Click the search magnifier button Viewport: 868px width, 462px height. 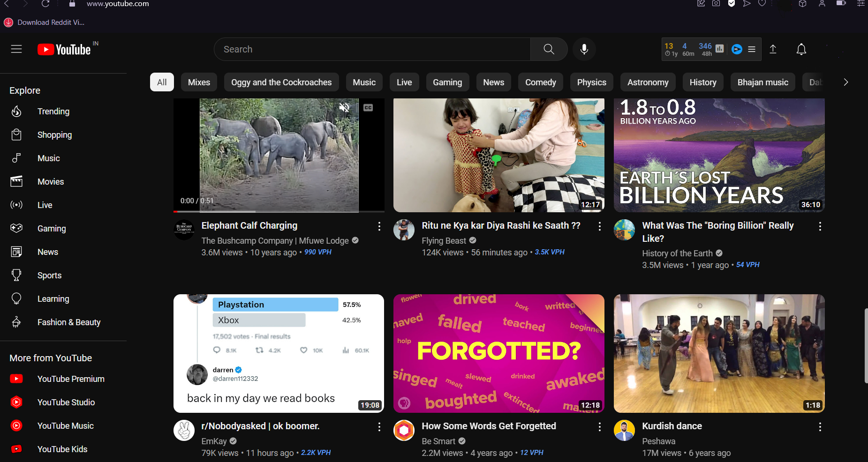pyautogui.click(x=549, y=49)
